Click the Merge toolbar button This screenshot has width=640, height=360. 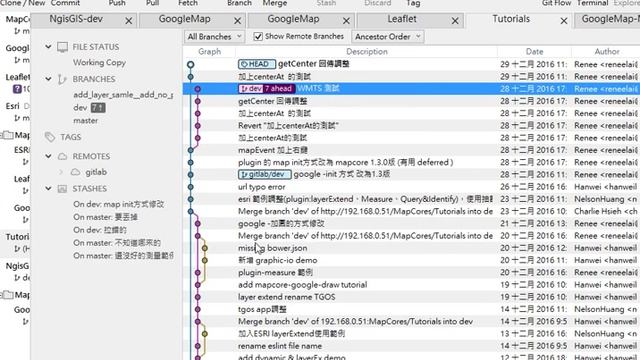pyautogui.click(x=275, y=3)
